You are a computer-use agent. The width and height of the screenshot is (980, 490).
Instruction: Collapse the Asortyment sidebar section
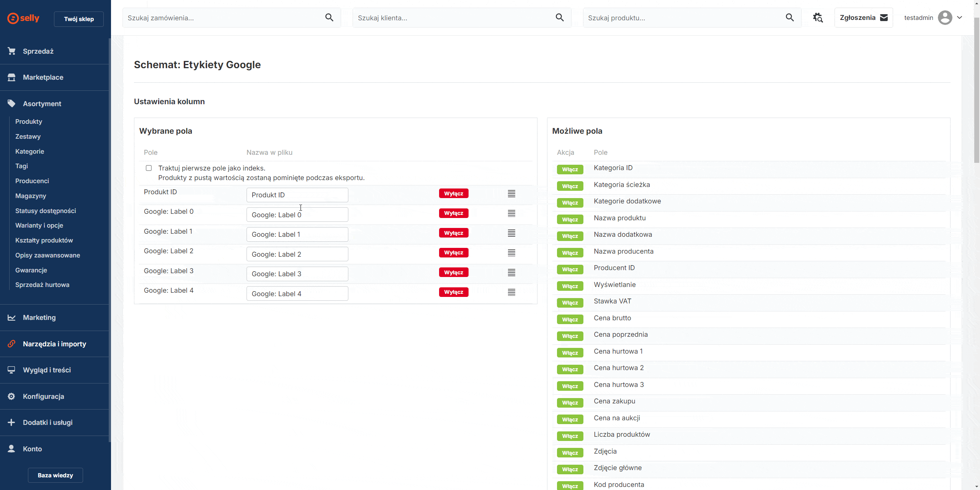click(42, 104)
